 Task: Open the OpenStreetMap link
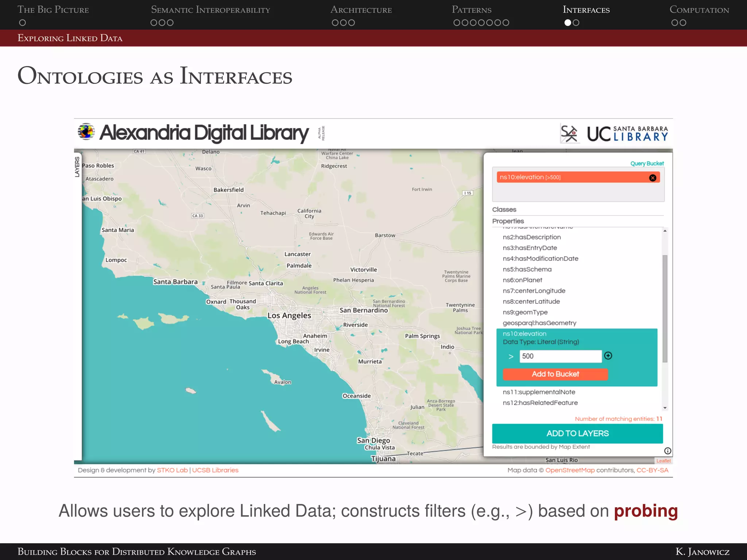tap(570, 470)
